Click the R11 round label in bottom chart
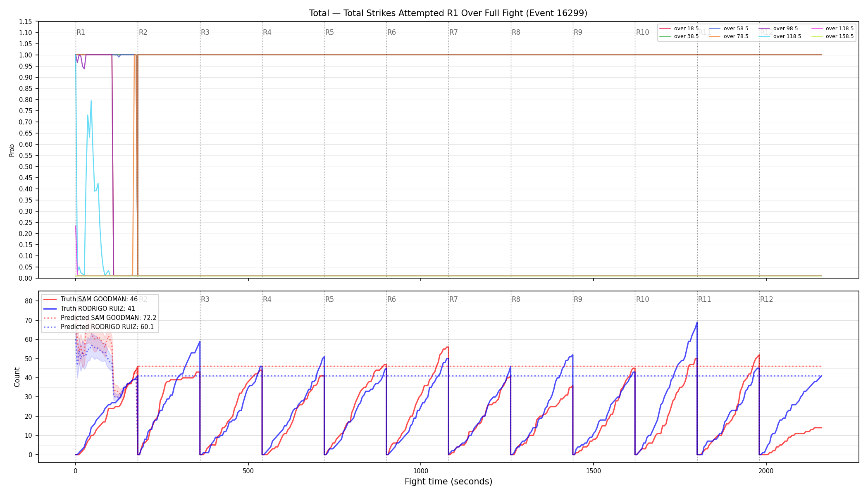Image resolution: width=868 pixels, height=496 pixels. pyautogui.click(x=704, y=299)
